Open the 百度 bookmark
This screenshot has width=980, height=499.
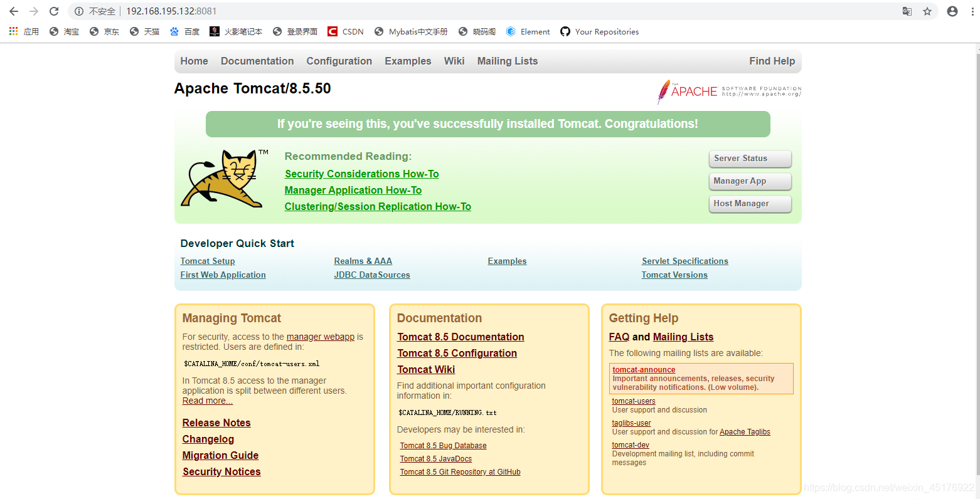[184, 31]
